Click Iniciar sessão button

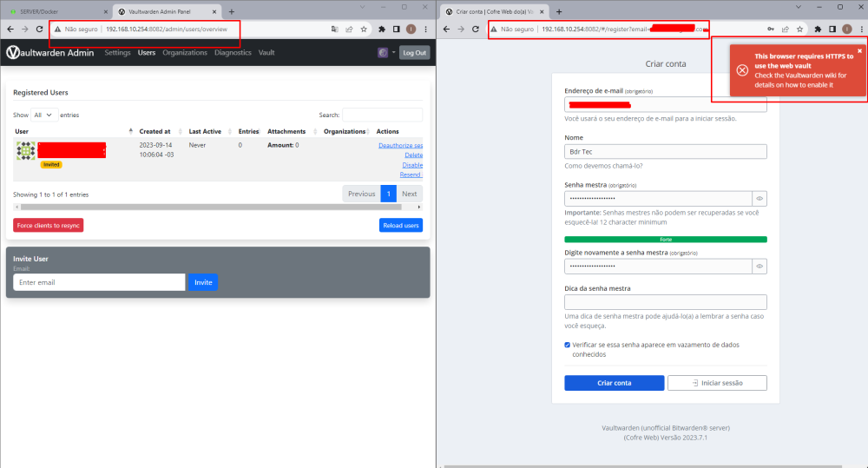[717, 383]
